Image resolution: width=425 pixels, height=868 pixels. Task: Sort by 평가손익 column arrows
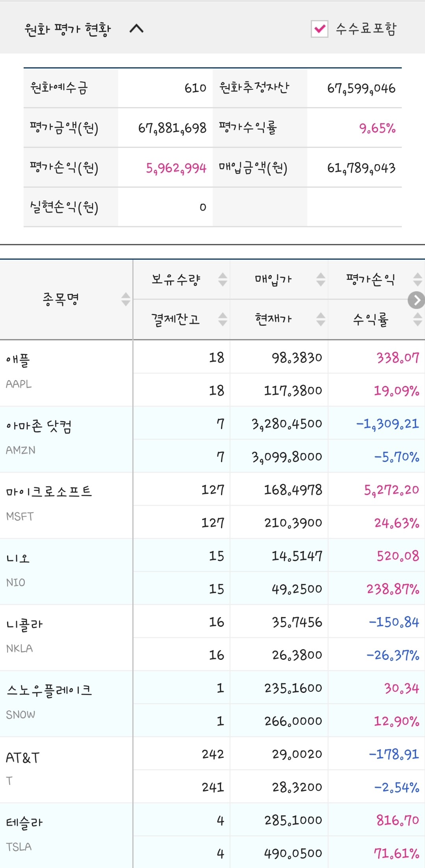click(418, 279)
